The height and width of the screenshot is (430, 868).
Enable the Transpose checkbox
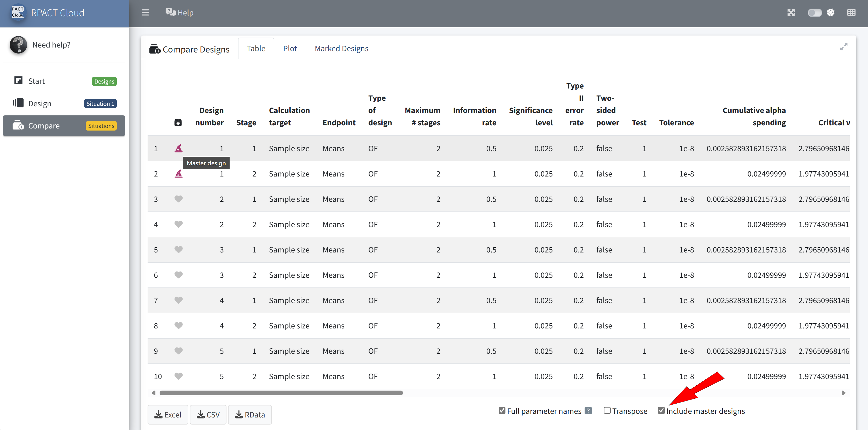point(607,410)
